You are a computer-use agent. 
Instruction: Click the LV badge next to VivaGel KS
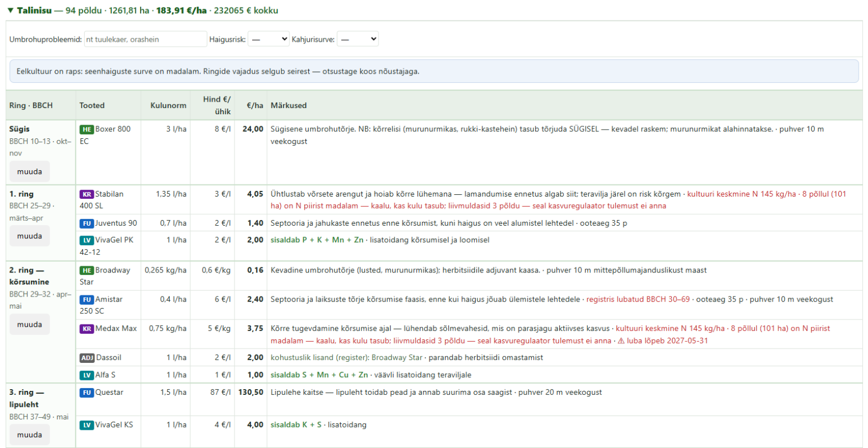pos(86,425)
